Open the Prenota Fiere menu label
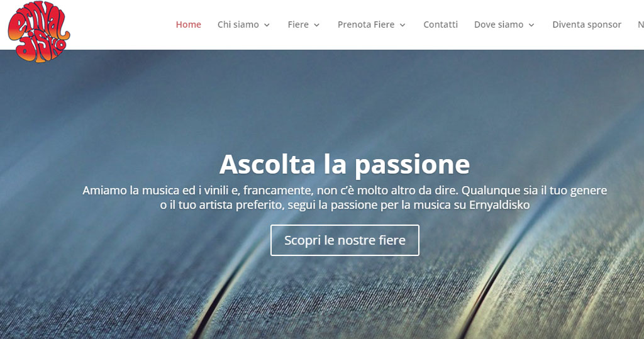 [x=366, y=25]
